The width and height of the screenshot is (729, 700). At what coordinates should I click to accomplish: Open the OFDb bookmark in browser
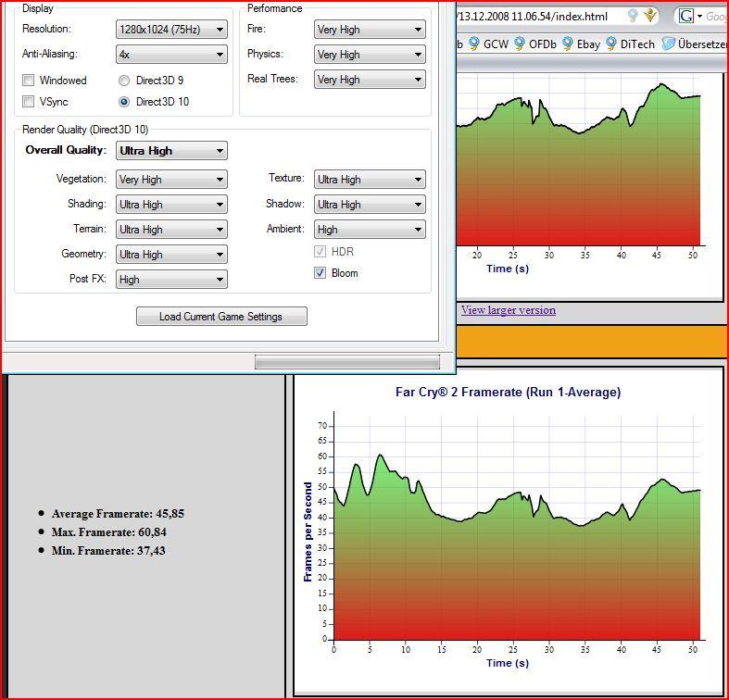(x=535, y=44)
